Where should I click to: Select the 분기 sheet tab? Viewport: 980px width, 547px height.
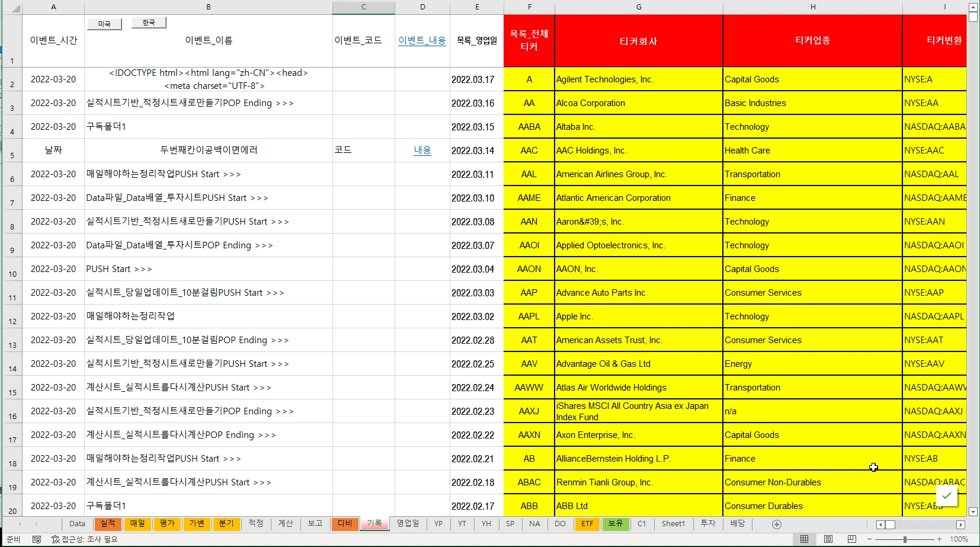[x=226, y=524]
